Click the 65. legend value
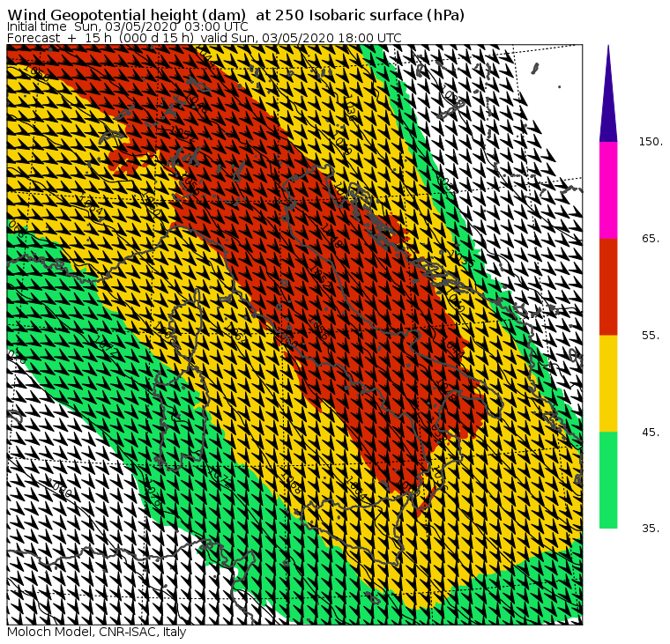670x644 pixels. tap(651, 238)
